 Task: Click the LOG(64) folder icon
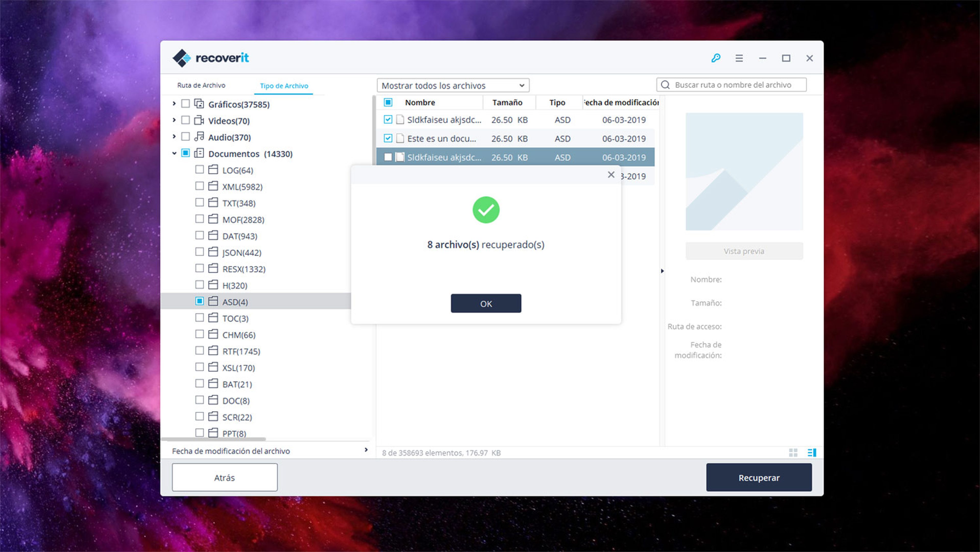[213, 169]
